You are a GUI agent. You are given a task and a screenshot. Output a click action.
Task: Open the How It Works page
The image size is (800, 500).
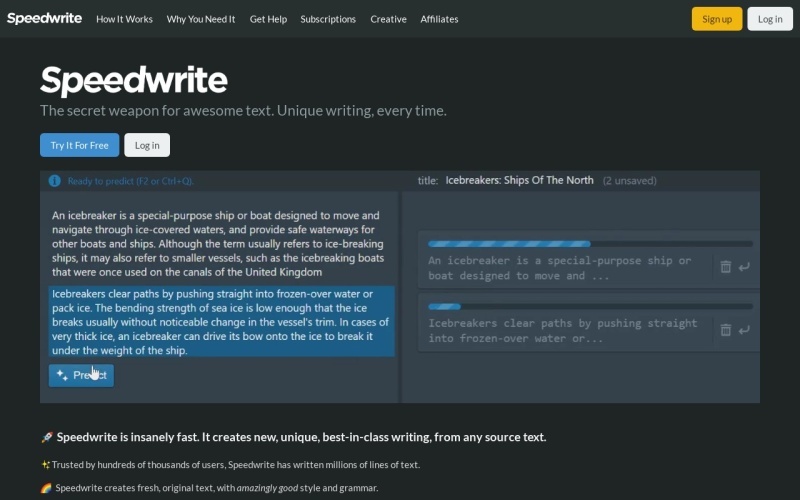point(124,19)
